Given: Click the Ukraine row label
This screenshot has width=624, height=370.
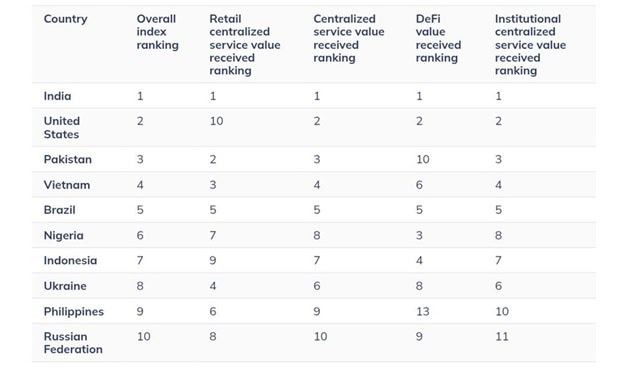Looking at the screenshot, I should 65,286.
